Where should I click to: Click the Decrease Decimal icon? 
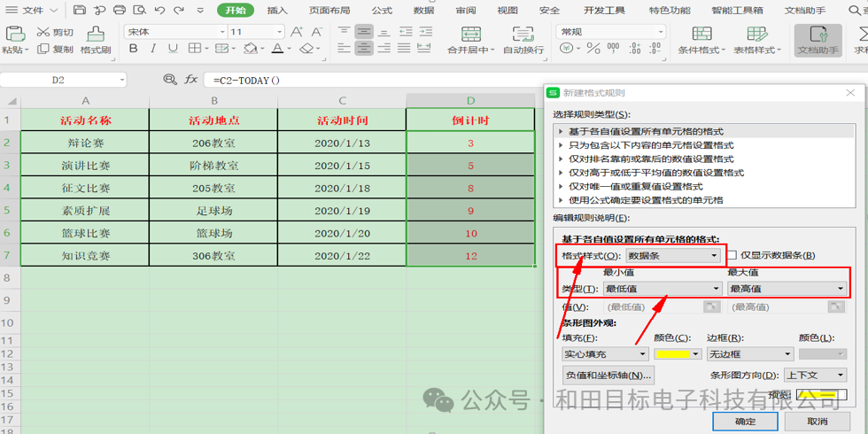coord(655,49)
